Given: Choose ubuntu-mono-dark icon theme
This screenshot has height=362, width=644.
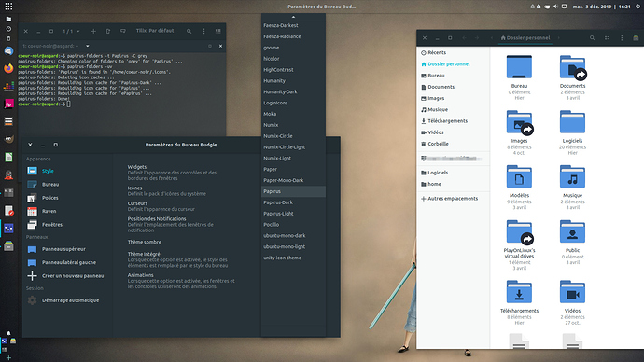Looking at the screenshot, I should 293,236.
